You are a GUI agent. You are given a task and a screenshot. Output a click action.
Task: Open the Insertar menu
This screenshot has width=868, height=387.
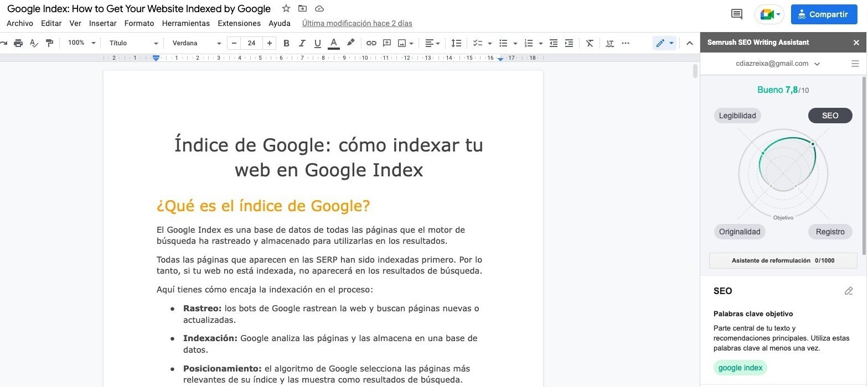(x=102, y=23)
